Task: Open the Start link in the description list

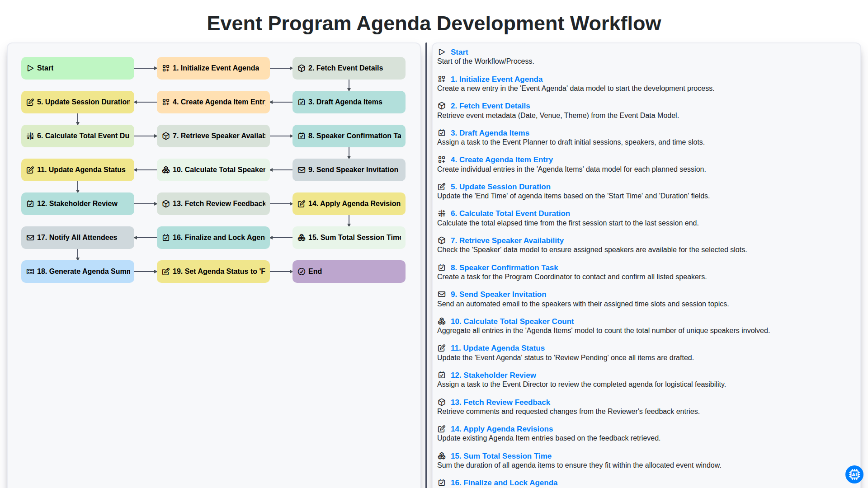Action: click(459, 52)
